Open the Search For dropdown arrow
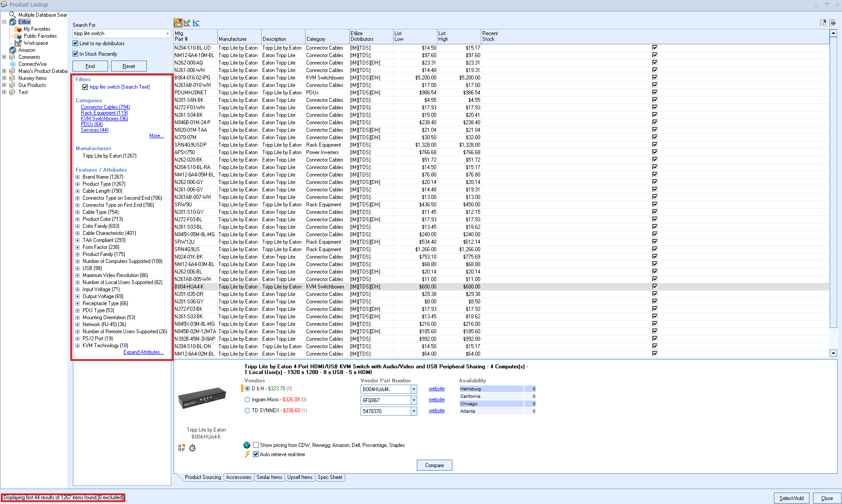Image resolution: width=842 pixels, height=504 pixels. (x=167, y=33)
